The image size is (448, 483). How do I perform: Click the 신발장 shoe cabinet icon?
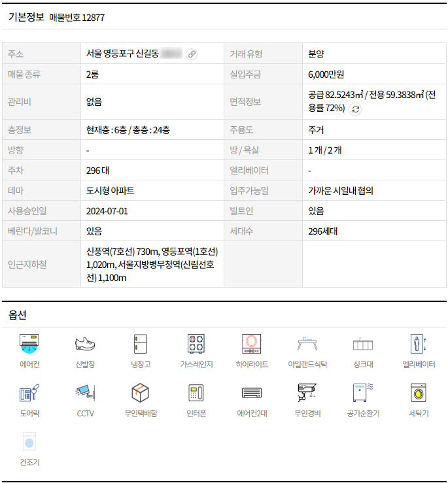(x=85, y=344)
